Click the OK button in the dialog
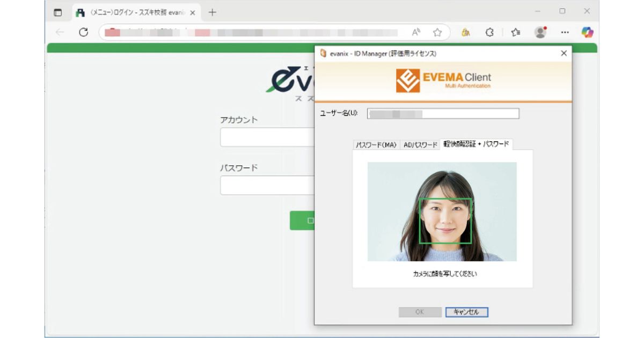 pos(419,312)
